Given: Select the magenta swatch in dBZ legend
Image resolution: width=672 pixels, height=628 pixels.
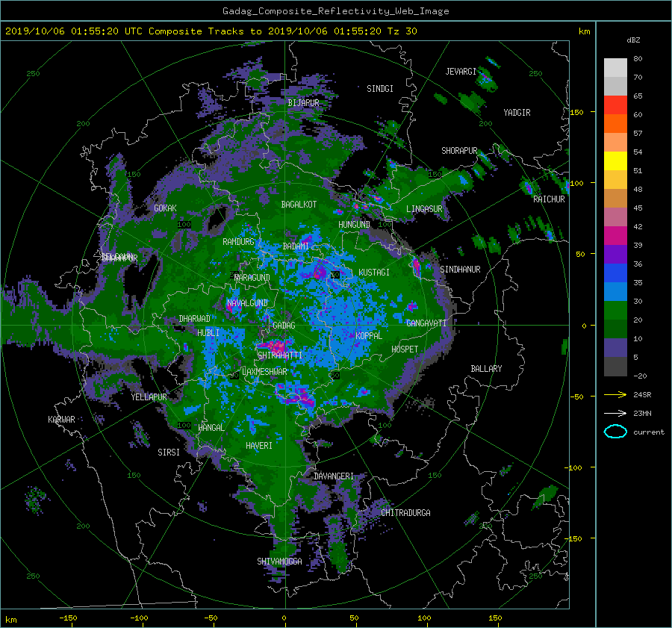Looking at the screenshot, I should (x=615, y=235).
